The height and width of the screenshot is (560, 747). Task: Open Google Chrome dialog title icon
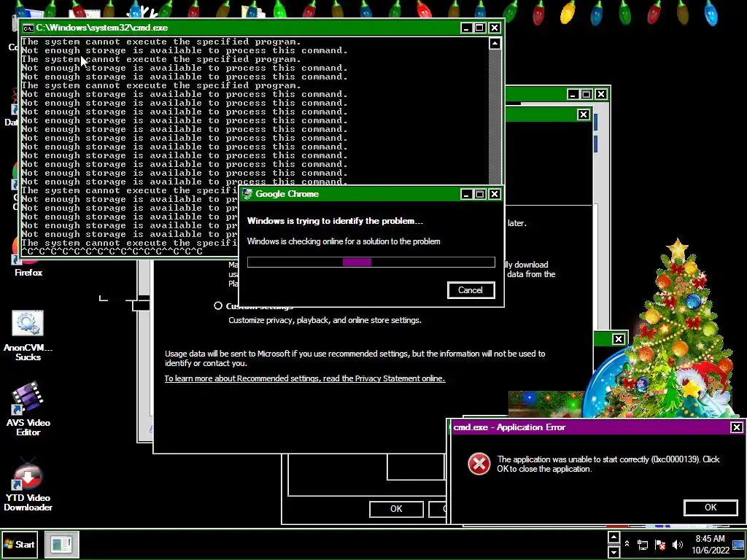click(x=247, y=194)
